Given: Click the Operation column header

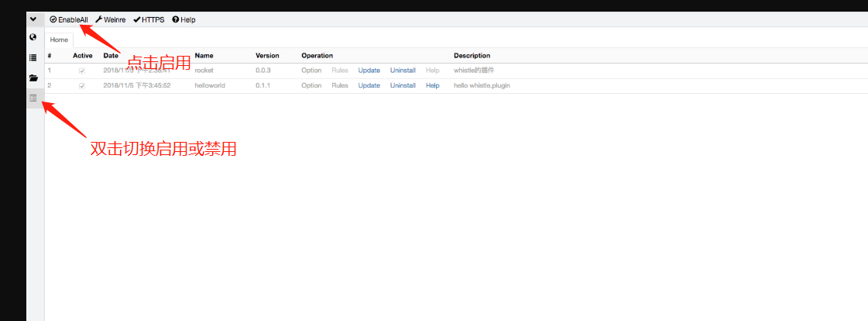Looking at the screenshot, I should tap(317, 56).
